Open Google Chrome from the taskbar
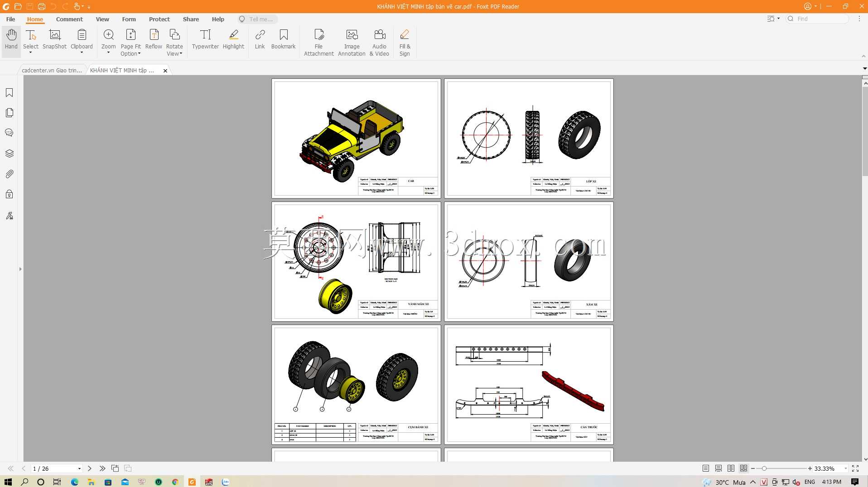868x487 pixels. pos(175,482)
